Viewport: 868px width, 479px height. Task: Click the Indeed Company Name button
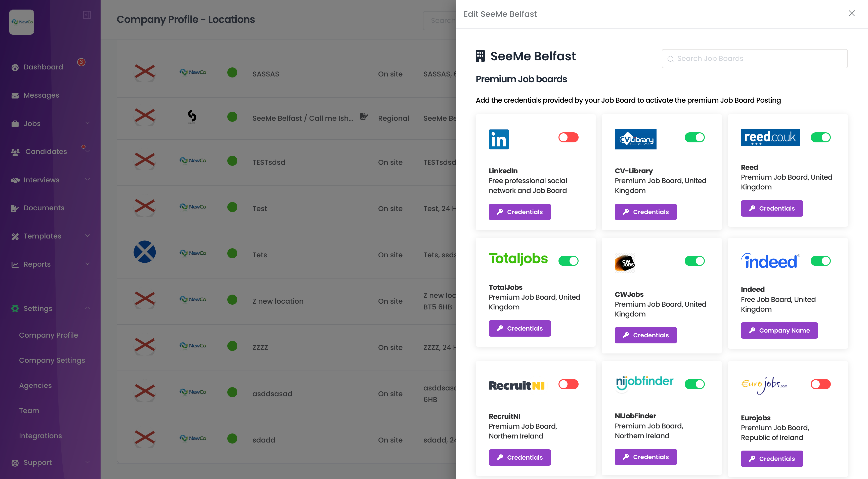coord(779,330)
